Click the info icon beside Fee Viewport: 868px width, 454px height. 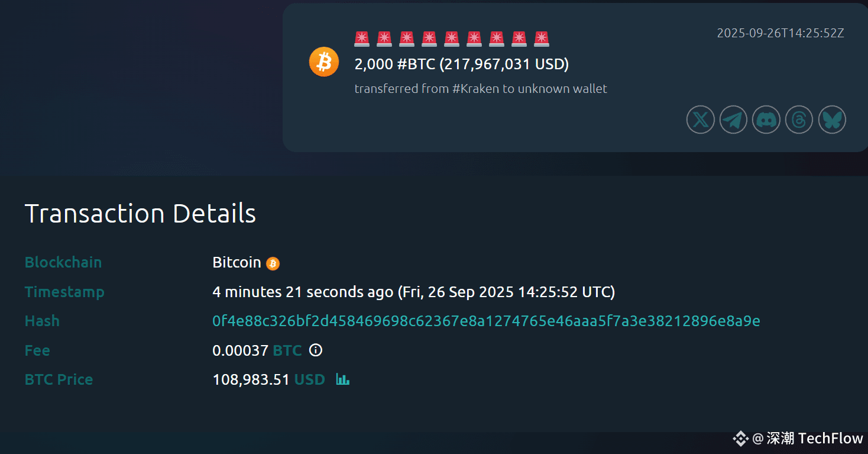click(316, 350)
